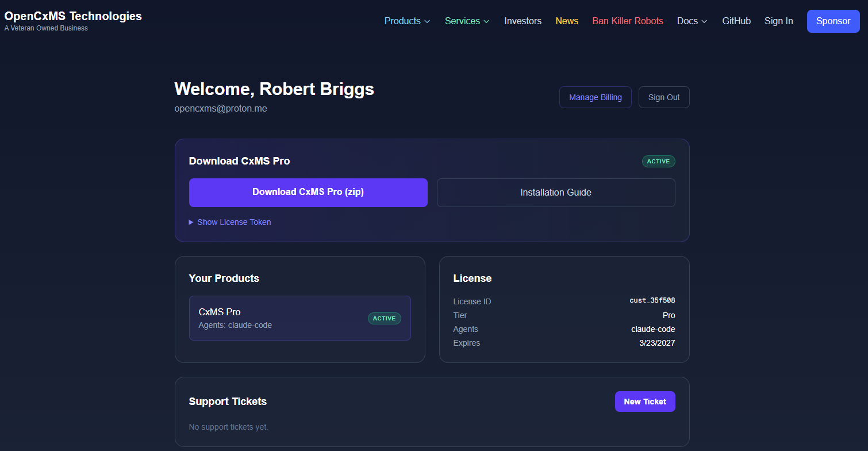This screenshot has width=868, height=451.
Task: Click the Sponsor button
Action: [833, 21]
